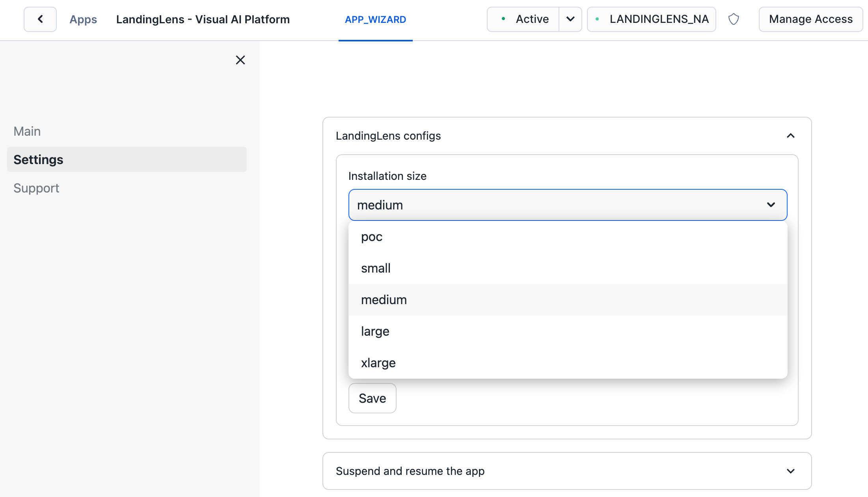Go to the Main sidebar item

point(27,131)
